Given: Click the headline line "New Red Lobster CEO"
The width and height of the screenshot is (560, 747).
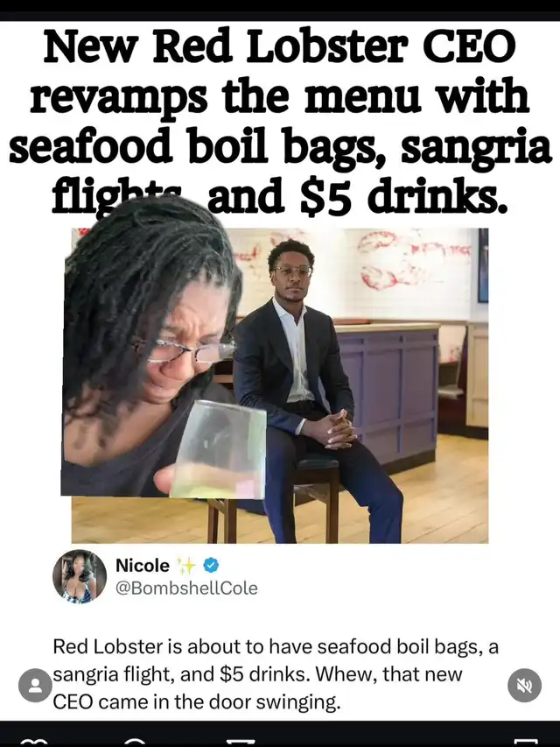Looking at the screenshot, I should click(x=280, y=46).
